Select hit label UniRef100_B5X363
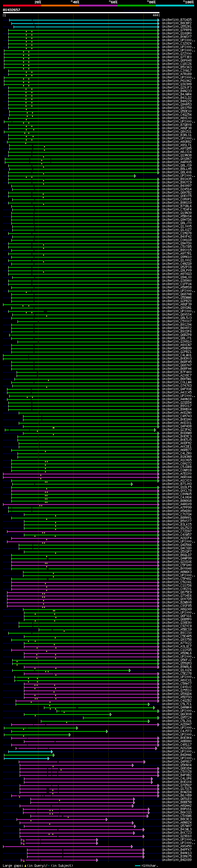The height and width of the screenshot is (868, 197). (x=177, y=67)
